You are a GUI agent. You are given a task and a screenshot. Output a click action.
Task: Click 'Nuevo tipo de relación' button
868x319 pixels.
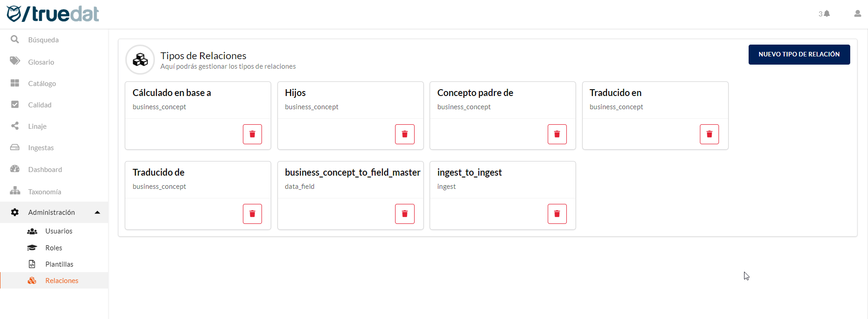(x=799, y=55)
